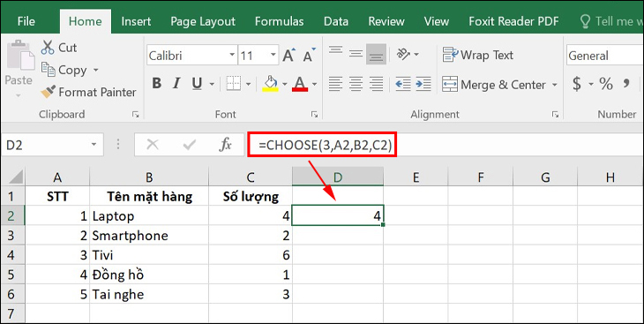Toggle Underline formatting button
This screenshot has width=644, height=324.
[197, 84]
